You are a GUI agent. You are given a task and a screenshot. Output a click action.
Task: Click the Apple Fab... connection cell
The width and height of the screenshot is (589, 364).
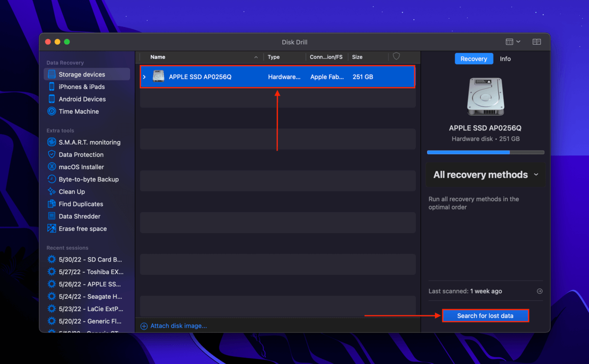[327, 77]
